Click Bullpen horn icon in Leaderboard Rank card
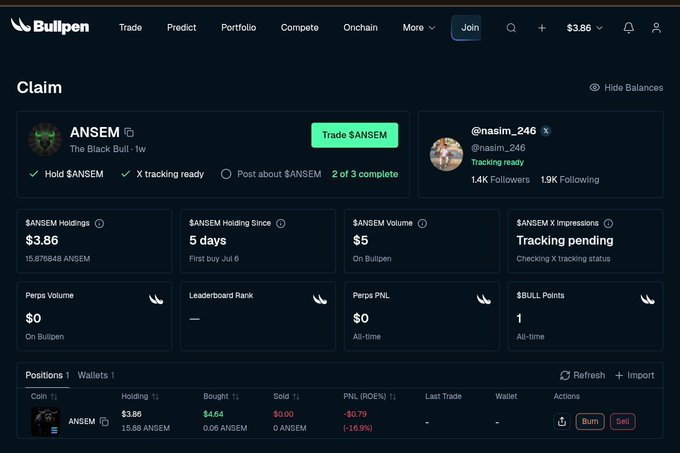 point(320,299)
